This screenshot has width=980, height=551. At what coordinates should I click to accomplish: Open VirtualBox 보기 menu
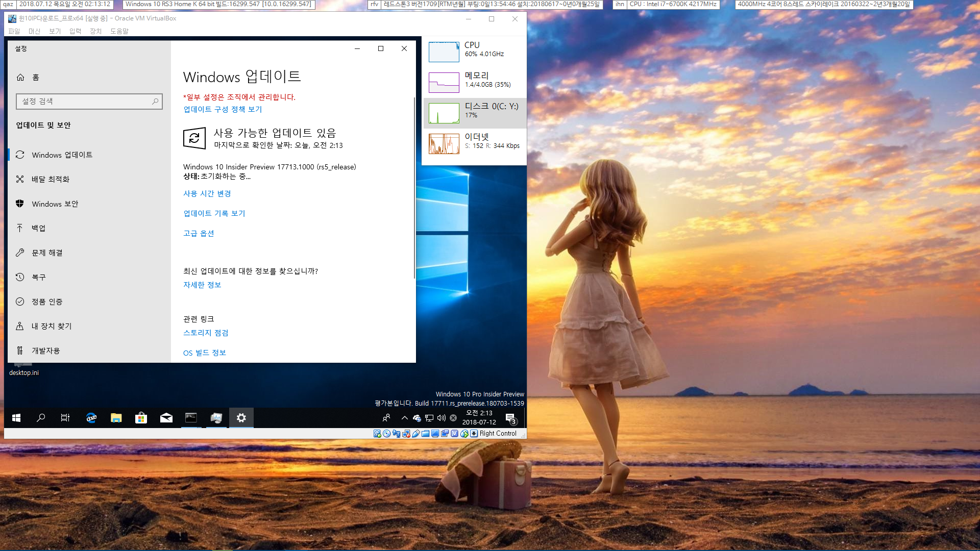[55, 31]
